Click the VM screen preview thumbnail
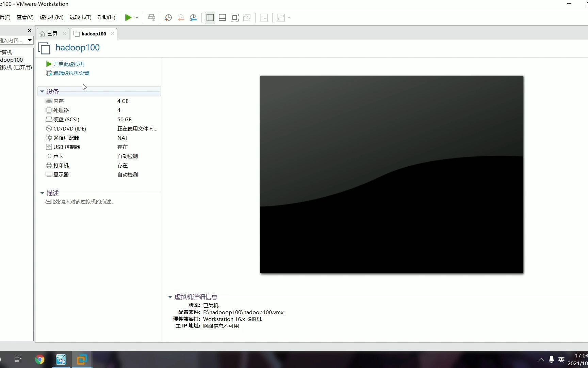This screenshot has height=368, width=588. tap(392, 174)
